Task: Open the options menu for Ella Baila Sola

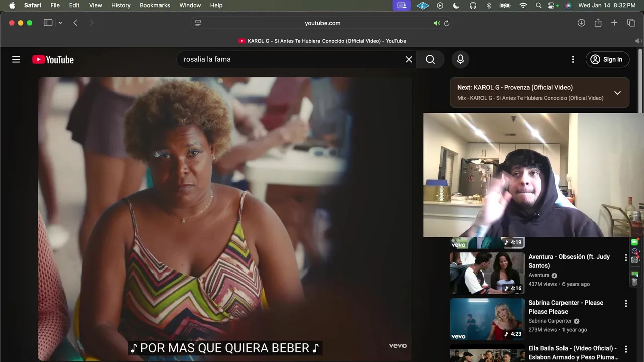Action: click(626, 349)
